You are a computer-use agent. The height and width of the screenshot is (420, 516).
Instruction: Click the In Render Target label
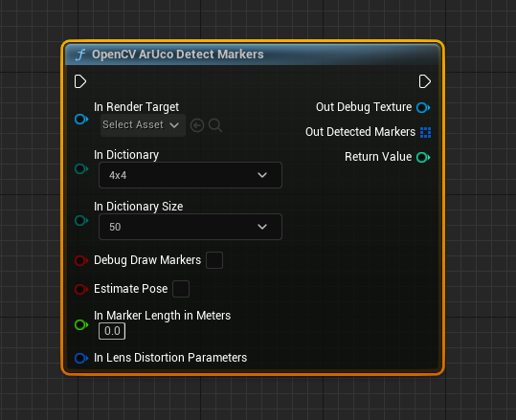pyautogui.click(x=136, y=107)
